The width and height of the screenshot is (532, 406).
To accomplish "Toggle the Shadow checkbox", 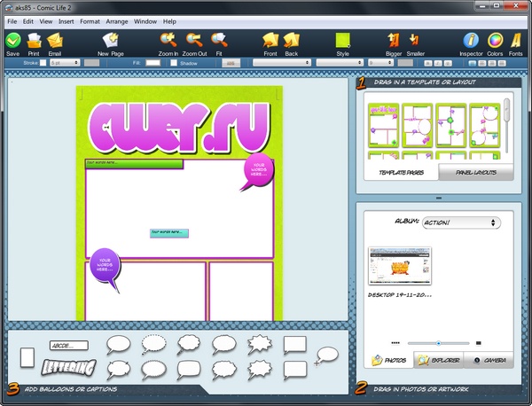I will coord(175,63).
